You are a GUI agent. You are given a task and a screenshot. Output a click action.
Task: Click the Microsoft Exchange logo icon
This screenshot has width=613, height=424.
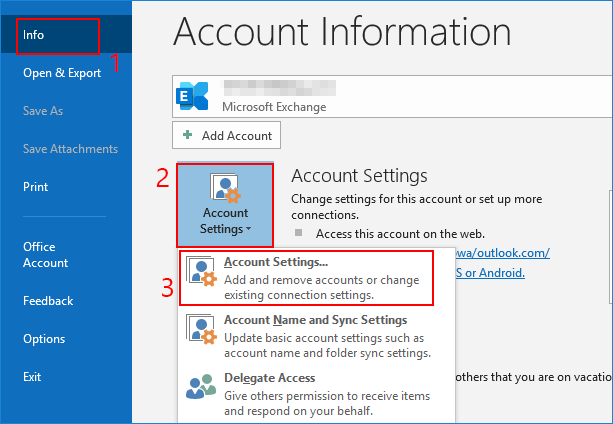click(x=192, y=96)
